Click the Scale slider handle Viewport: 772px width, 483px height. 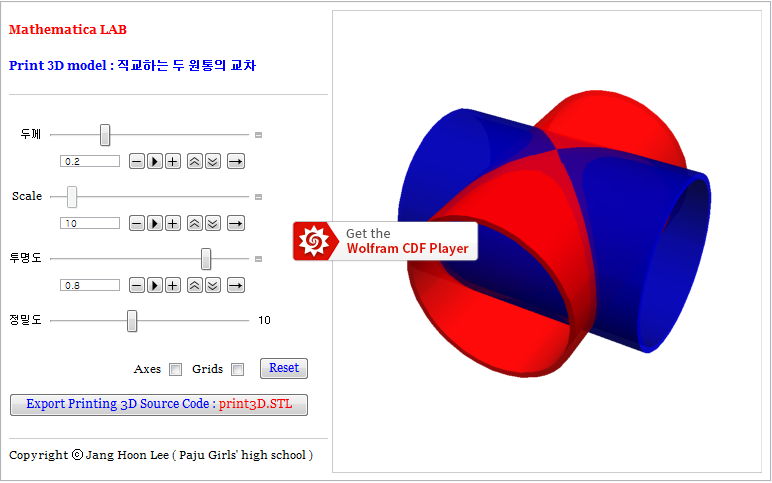coord(72,197)
